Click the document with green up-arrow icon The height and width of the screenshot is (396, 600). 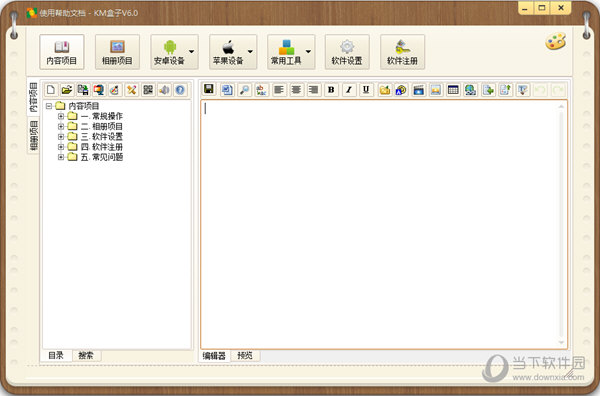(505, 90)
